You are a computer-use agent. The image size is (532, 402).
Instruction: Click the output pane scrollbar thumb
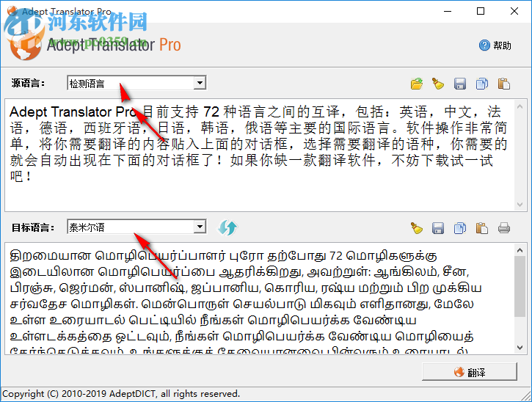point(520,287)
